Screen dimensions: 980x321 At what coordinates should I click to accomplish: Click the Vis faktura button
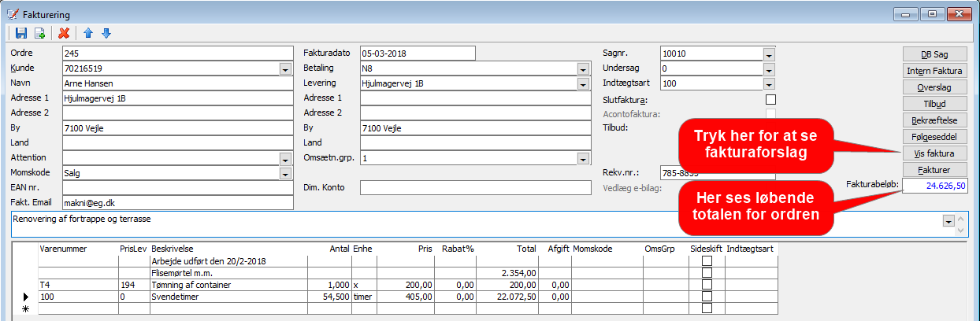coord(934,153)
